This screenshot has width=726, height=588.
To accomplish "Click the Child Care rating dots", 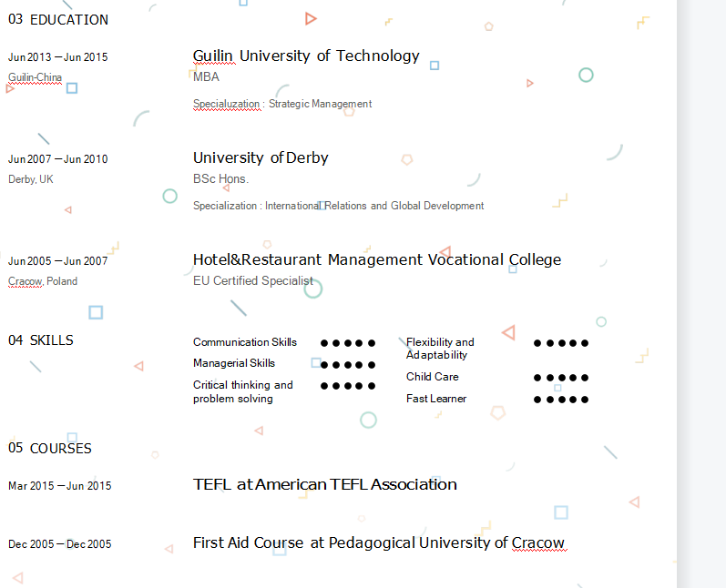I will pos(561,378).
